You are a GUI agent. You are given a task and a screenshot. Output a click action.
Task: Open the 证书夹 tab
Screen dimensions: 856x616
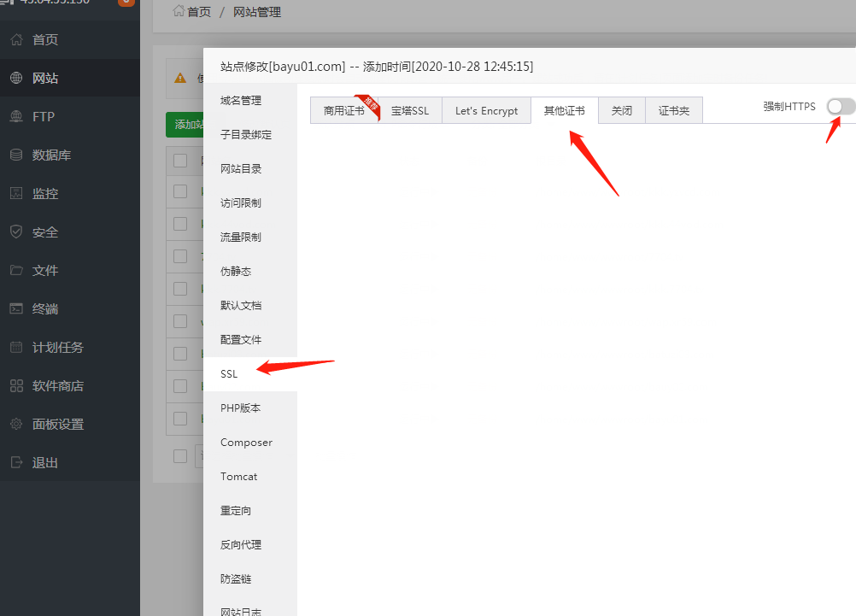(674, 110)
